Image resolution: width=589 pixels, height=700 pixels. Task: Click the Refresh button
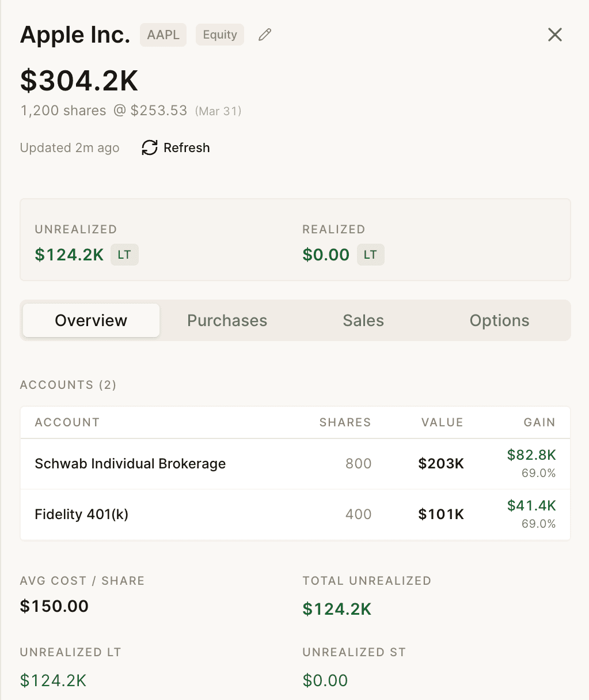(174, 147)
